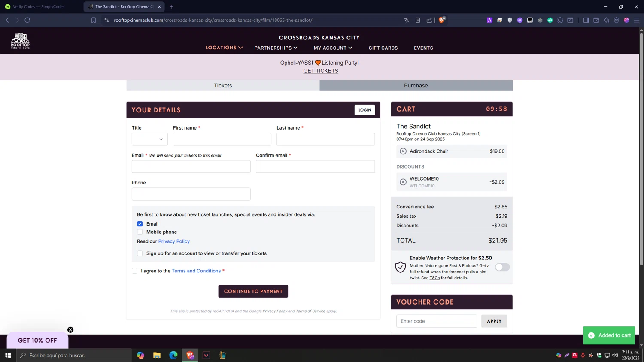Click the Brave VPN shield icon

pyautogui.click(x=617, y=20)
